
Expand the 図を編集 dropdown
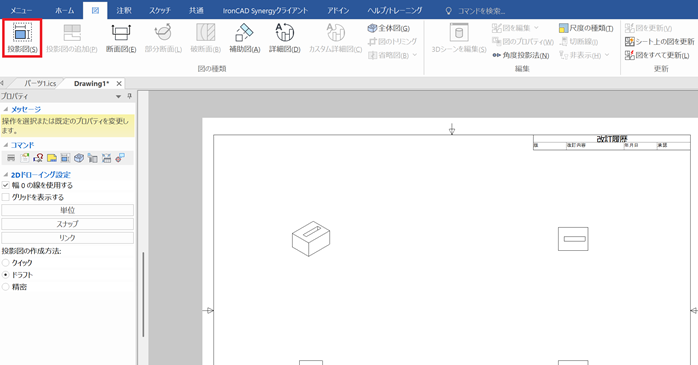536,28
